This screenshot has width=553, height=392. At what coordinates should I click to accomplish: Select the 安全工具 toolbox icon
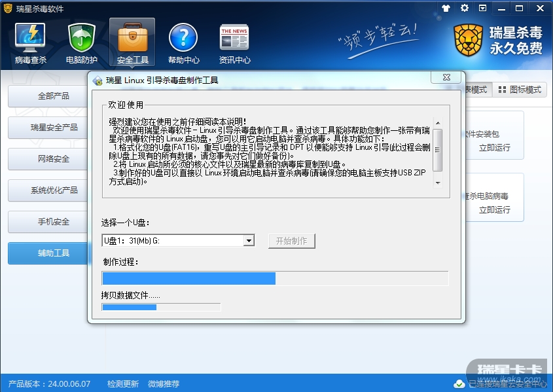132,43
